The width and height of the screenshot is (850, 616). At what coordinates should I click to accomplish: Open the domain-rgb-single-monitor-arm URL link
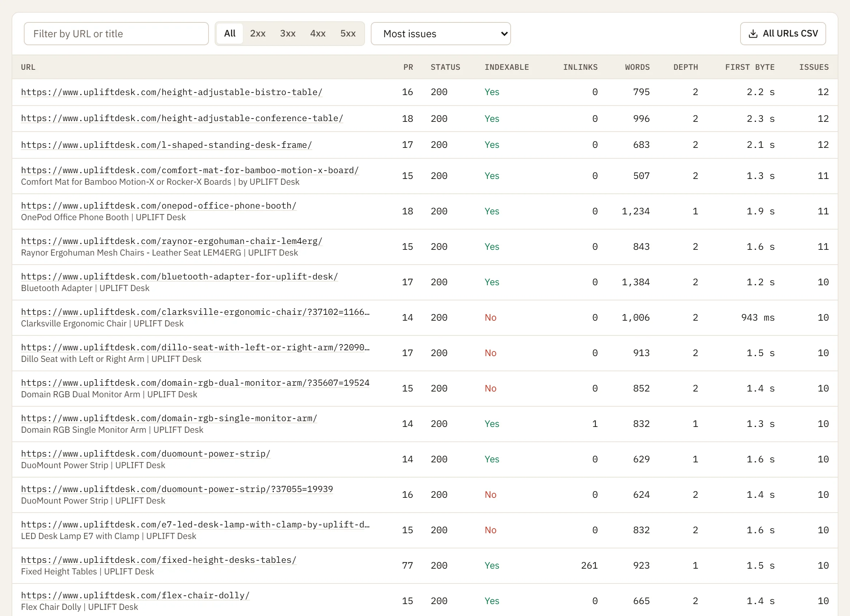169,418
